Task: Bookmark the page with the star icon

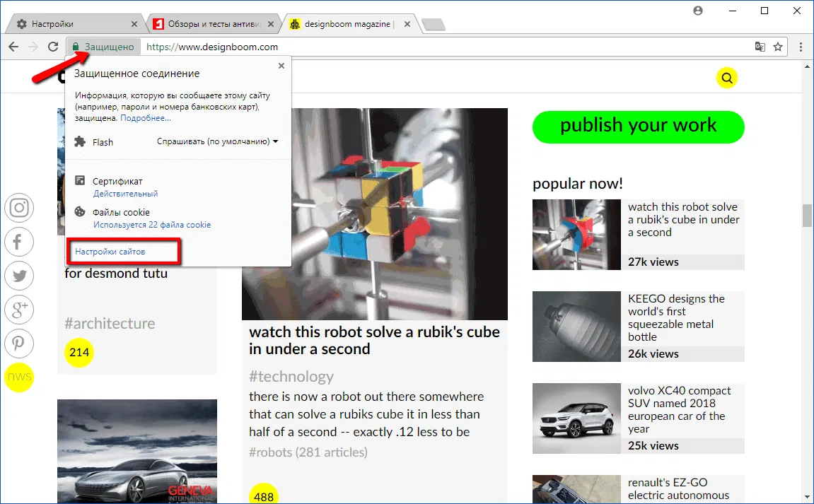Action: (778, 47)
